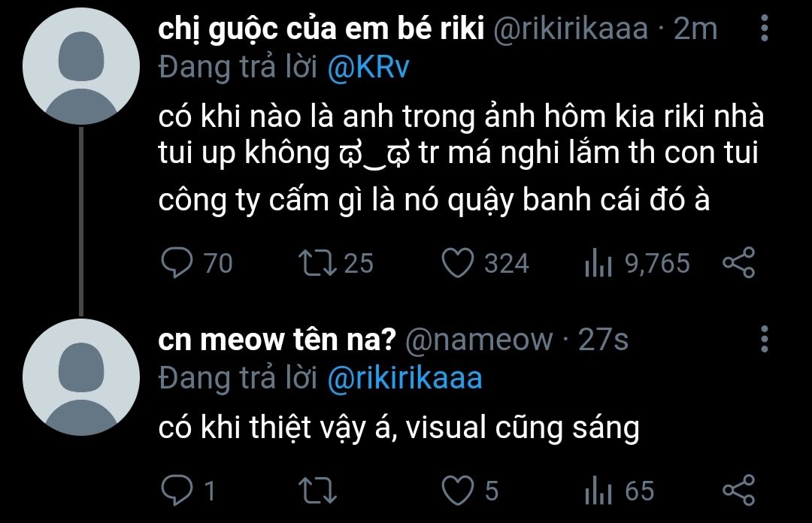View analytics showing 9,765 views
This screenshot has height=523, width=812.
pos(598,262)
